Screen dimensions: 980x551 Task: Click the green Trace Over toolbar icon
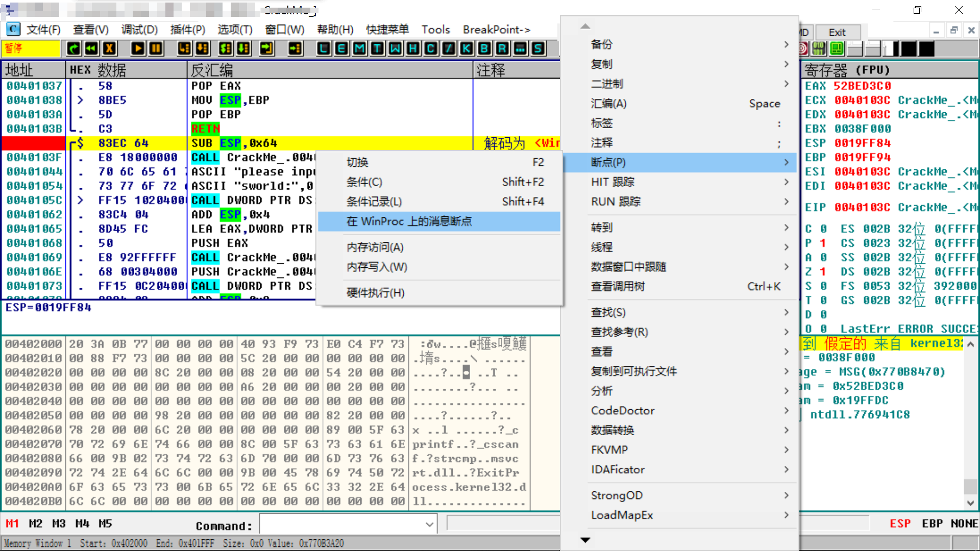[243, 48]
